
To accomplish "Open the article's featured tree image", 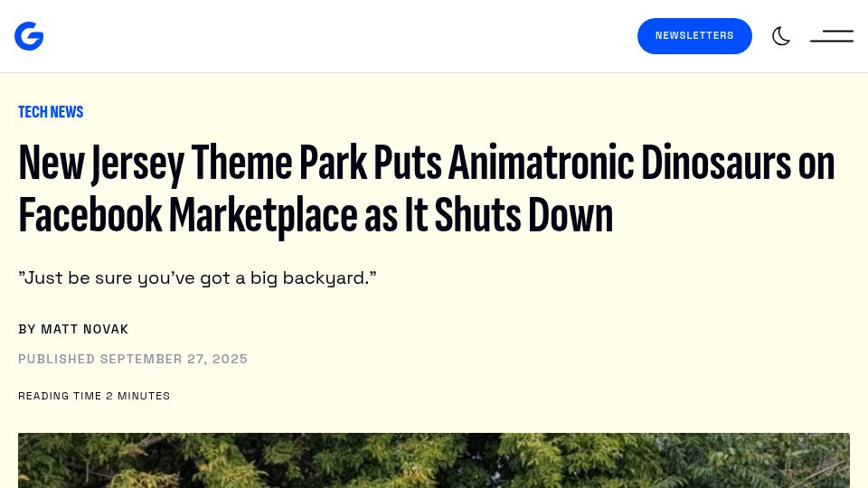I will click(x=434, y=460).
